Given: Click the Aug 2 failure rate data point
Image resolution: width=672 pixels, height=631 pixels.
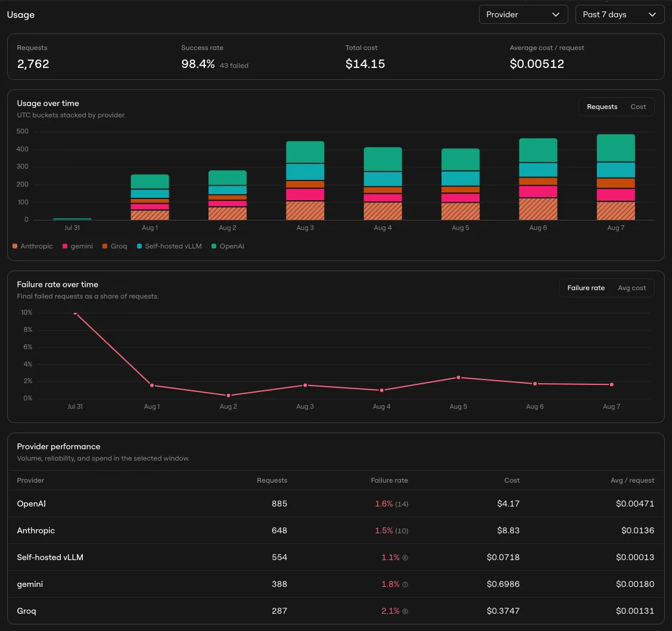Looking at the screenshot, I should tap(228, 395).
